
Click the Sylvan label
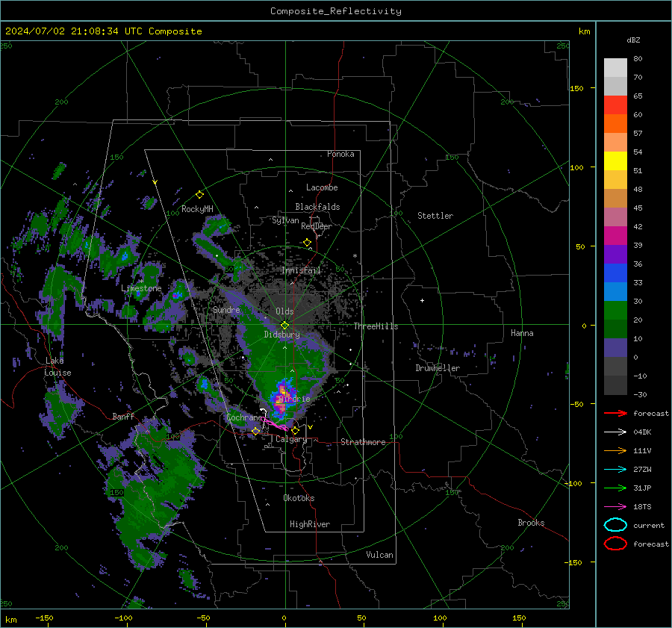click(x=285, y=220)
